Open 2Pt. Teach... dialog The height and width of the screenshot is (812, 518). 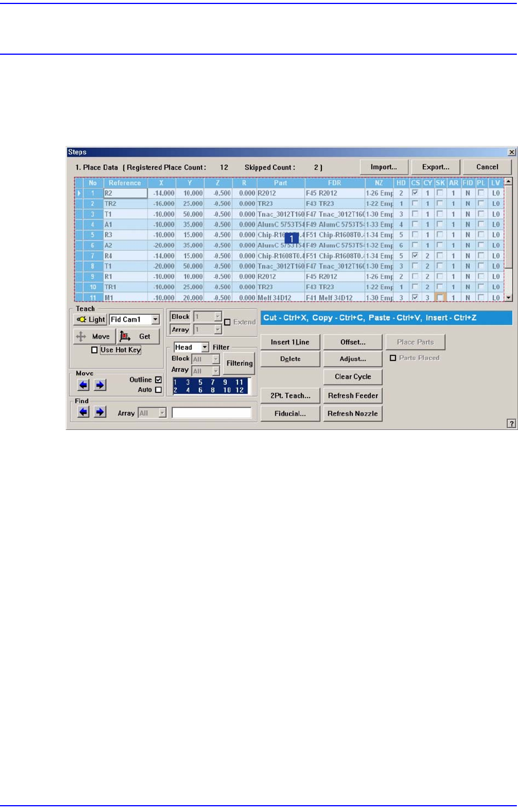click(x=289, y=396)
